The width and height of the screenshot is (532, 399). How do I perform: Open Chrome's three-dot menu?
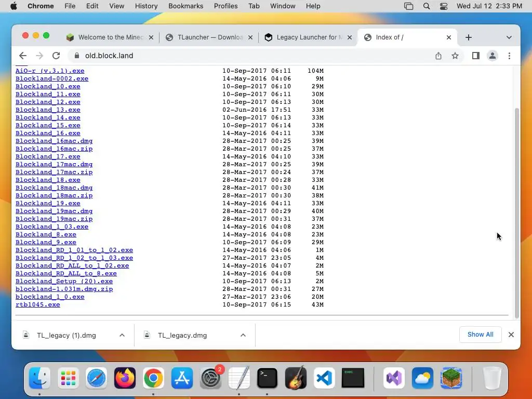(509, 56)
